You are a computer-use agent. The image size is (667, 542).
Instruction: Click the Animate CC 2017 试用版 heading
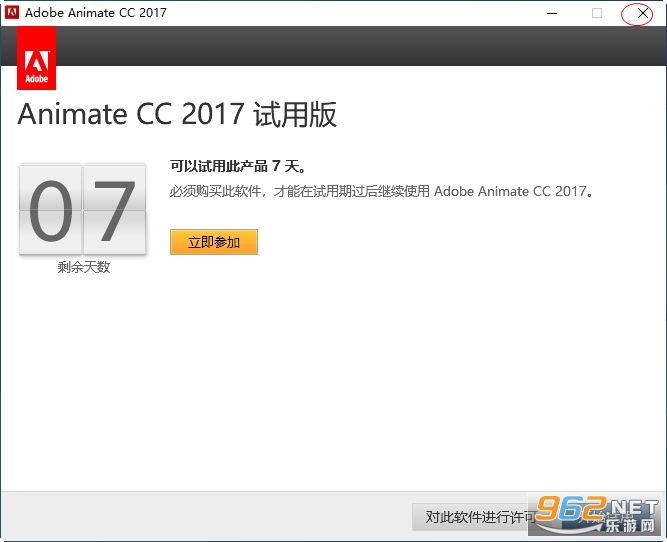pos(177,114)
